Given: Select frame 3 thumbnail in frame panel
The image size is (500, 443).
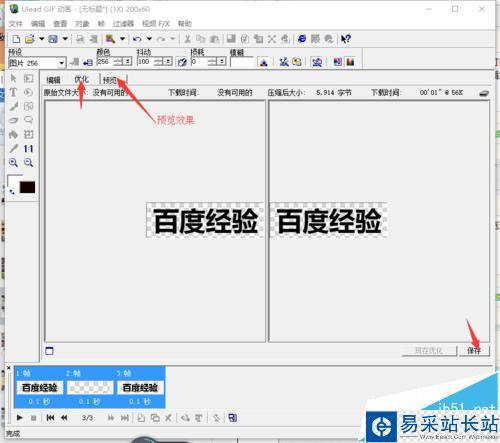Looking at the screenshot, I should (x=140, y=388).
